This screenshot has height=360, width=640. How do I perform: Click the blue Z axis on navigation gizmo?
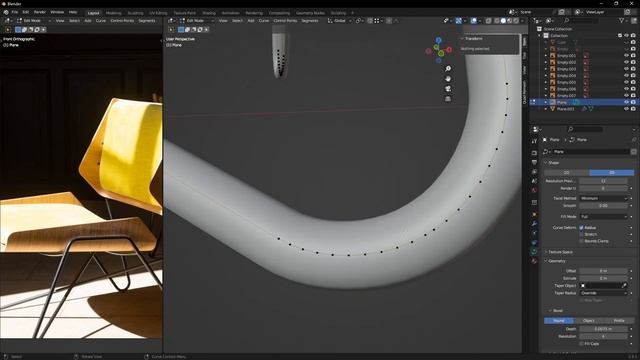pyautogui.click(x=438, y=40)
